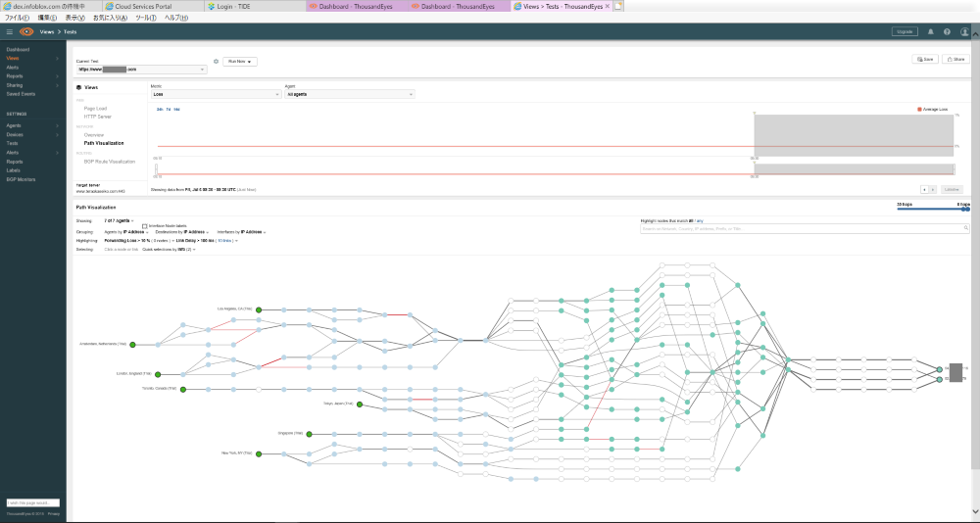Open the user account profile icon
The height and width of the screenshot is (523, 980).
pos(965,32)
